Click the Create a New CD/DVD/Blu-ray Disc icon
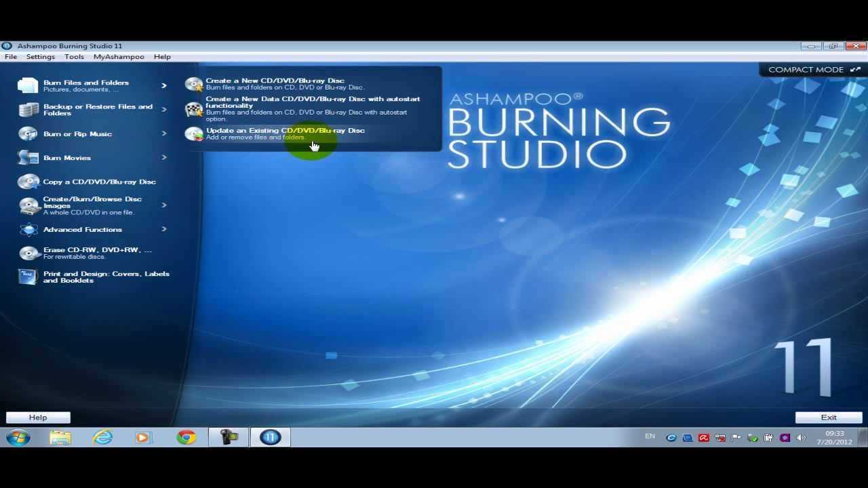Viewport: 868px width, 488px height. click(x=194, y=84)
